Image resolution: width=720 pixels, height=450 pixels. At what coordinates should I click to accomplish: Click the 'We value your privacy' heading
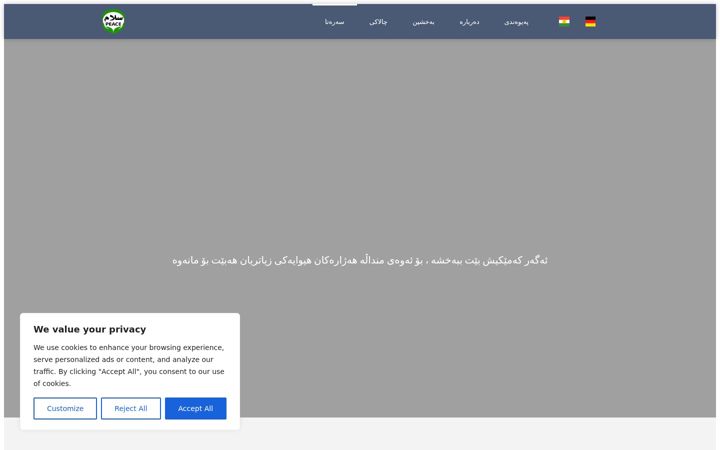click(x=90, y=329)
